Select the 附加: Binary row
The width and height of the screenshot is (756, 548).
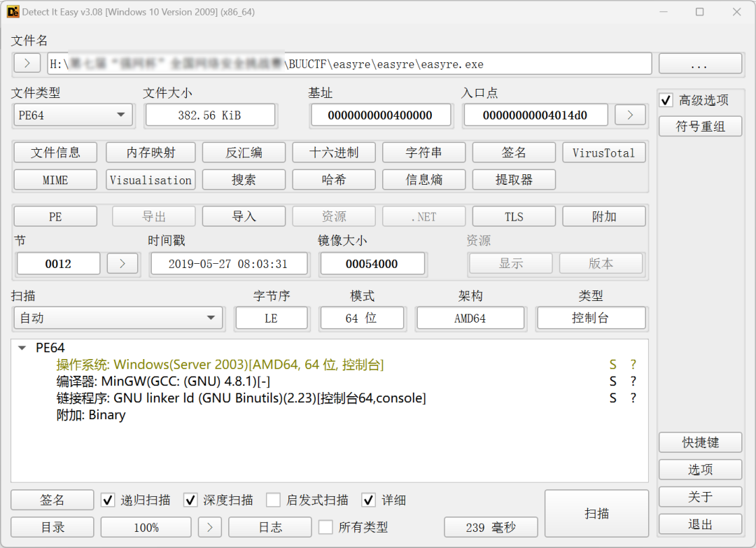329,415
